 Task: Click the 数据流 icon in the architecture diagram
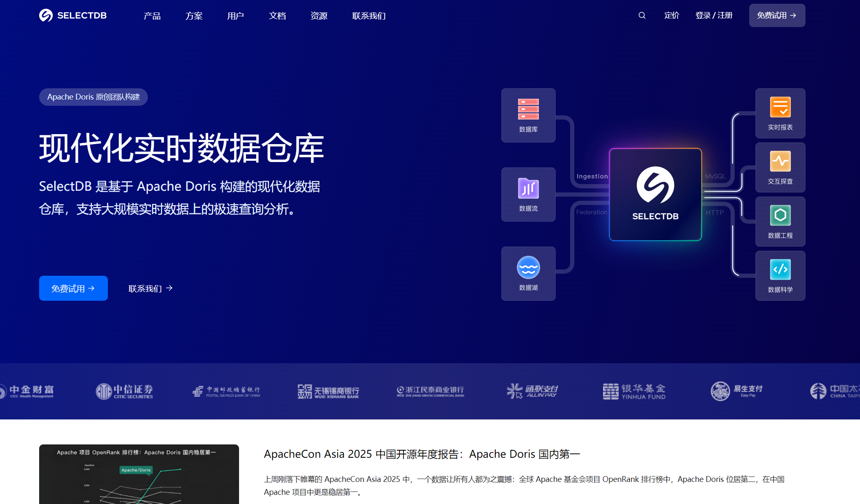(x=528, y=194)
